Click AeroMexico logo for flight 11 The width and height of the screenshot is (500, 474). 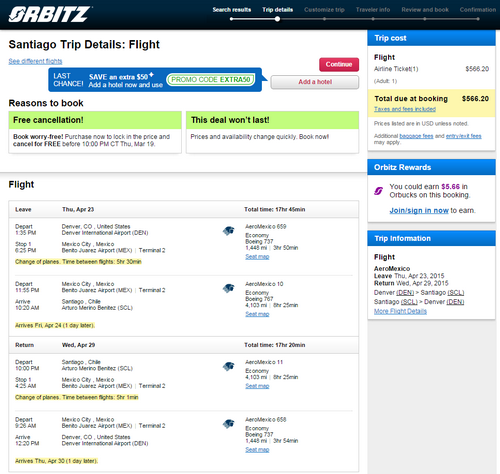pyautogui.click(x=229, y=366)
